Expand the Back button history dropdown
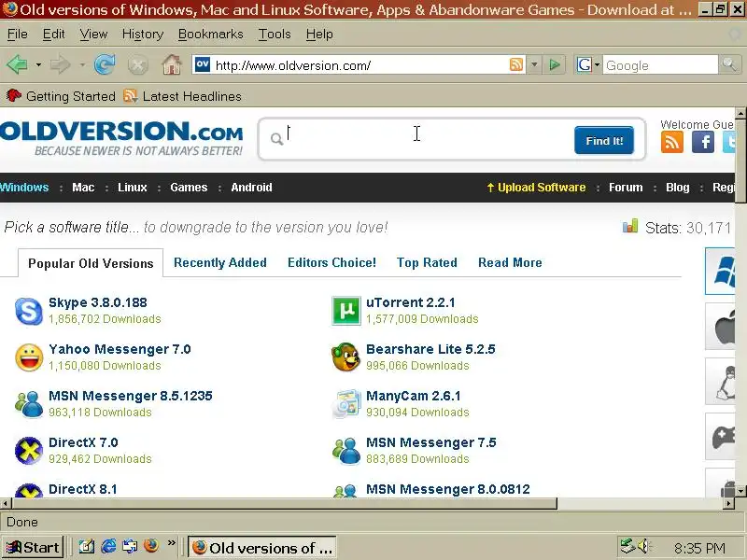Screen dimensions: 747x560 38,64
